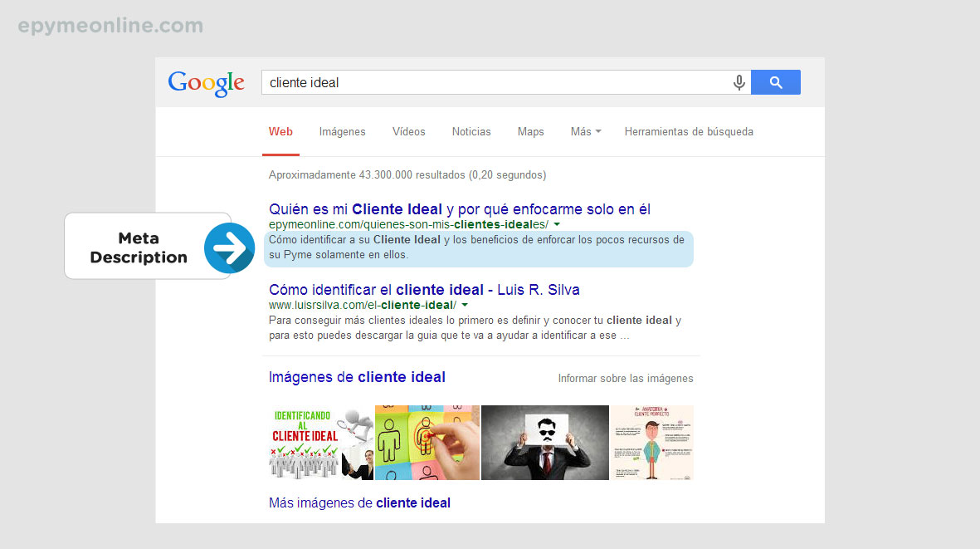This screenshot has height=549, width=980.
Task: Click the Google logo
Action: pos(206,83)
